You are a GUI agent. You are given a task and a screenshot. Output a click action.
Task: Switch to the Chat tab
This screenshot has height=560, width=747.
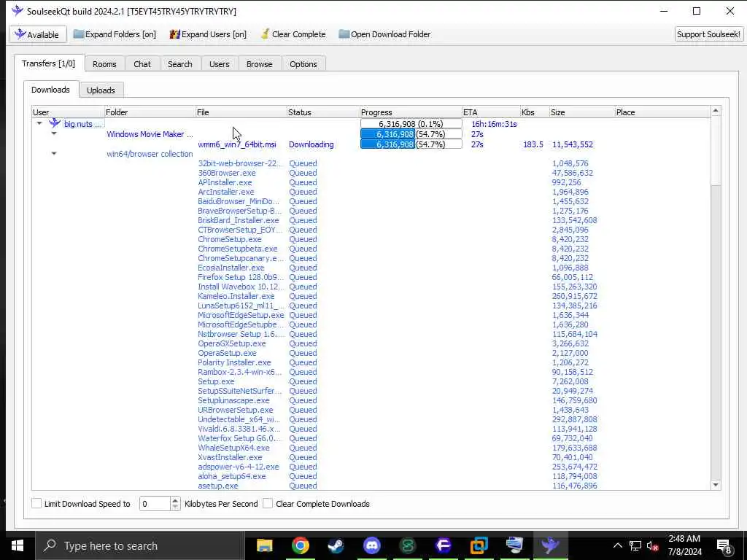pos(142,64)
